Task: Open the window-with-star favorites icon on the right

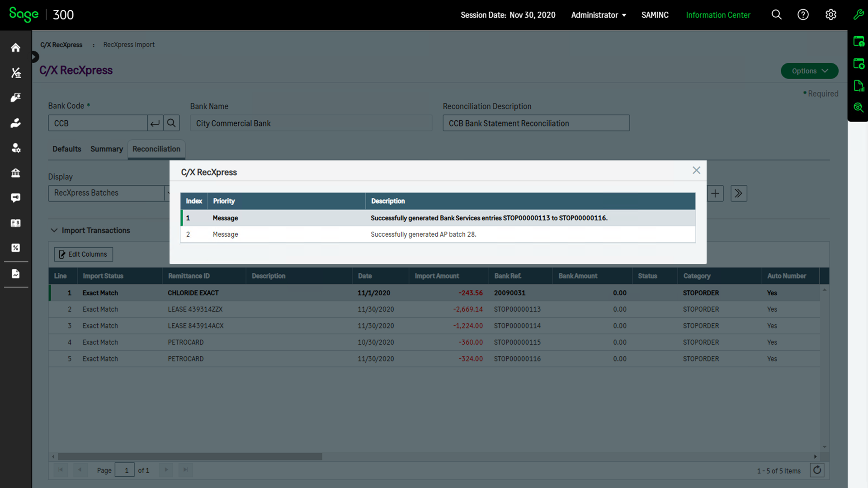Action: [859, 63]
